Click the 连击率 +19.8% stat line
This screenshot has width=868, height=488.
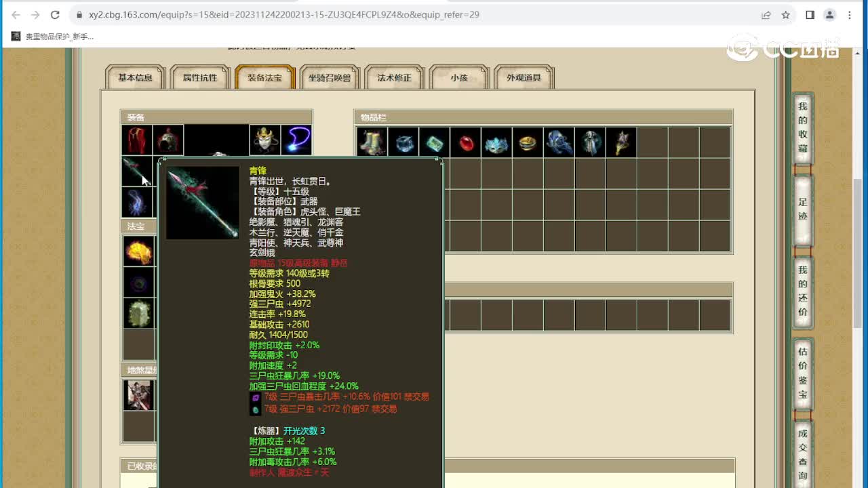point(277,314)
